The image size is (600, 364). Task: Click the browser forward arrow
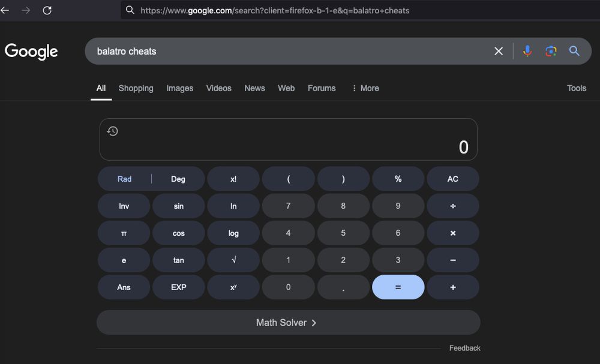coord(26,10)
